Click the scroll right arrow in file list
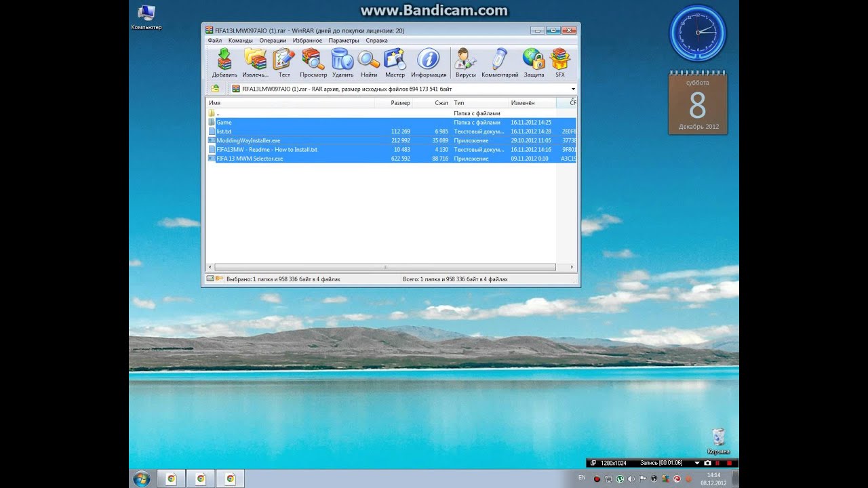The image size is (868, 488). coord(572,267)
